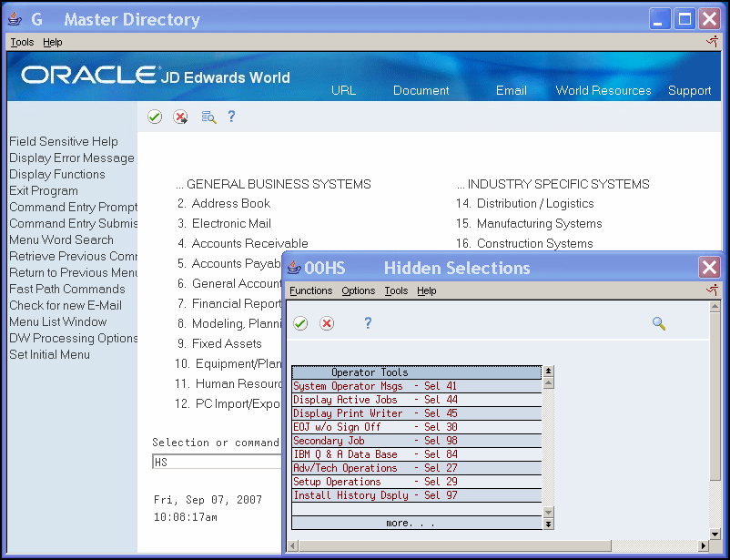
Task: Click the Email link in Oracle banner
Action: [x=512, y=90]
